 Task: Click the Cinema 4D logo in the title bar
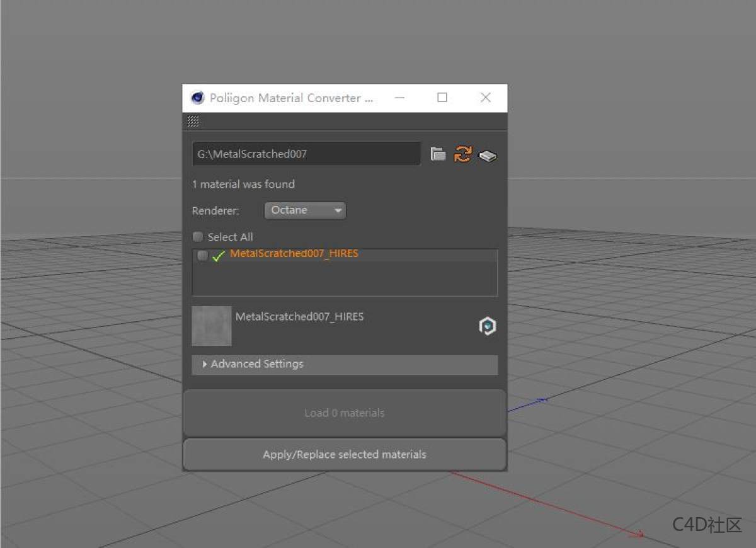pos(197,98)
